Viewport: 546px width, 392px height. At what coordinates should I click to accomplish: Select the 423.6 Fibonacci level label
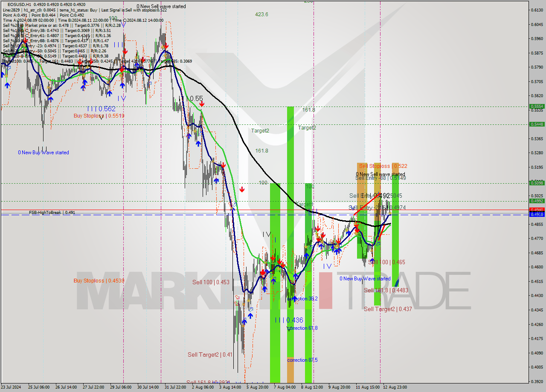261,14
